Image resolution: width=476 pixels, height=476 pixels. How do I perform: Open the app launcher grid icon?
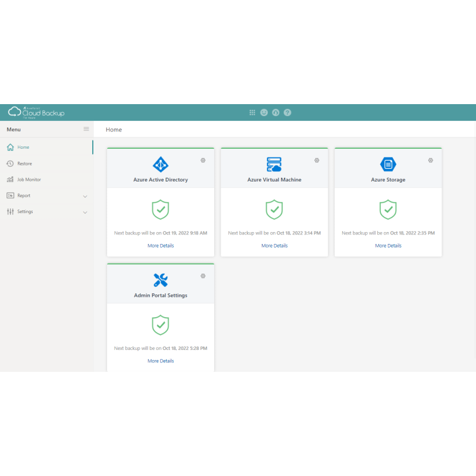(x=252, y=112)
